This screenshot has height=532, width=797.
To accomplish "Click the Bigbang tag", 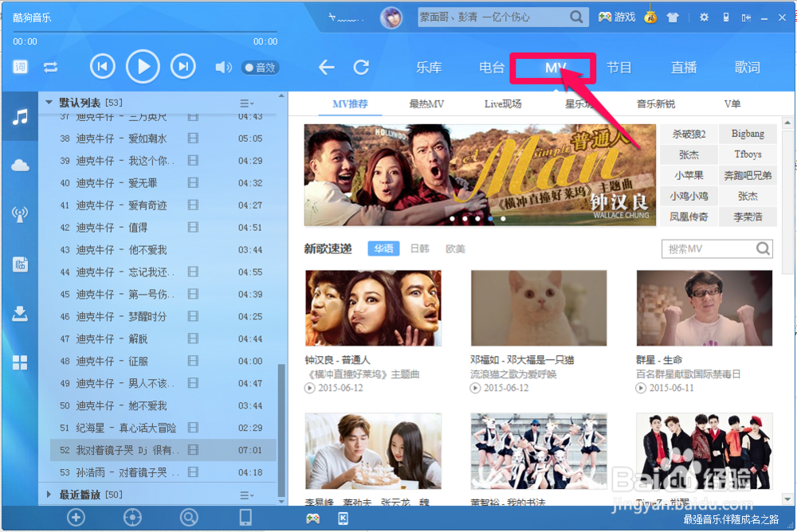I will tap(748, 134).
